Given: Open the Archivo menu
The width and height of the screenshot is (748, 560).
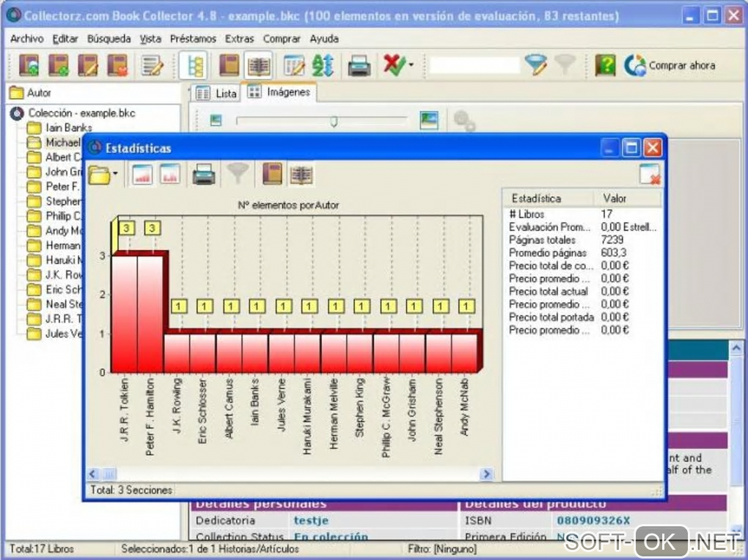Looking at the screenshot, I should 26,39.
